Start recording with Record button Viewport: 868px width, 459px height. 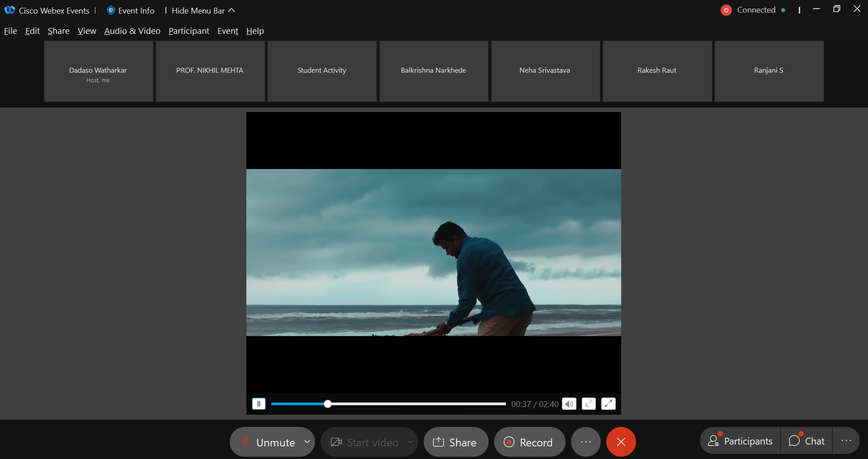[x=529, y=442]
